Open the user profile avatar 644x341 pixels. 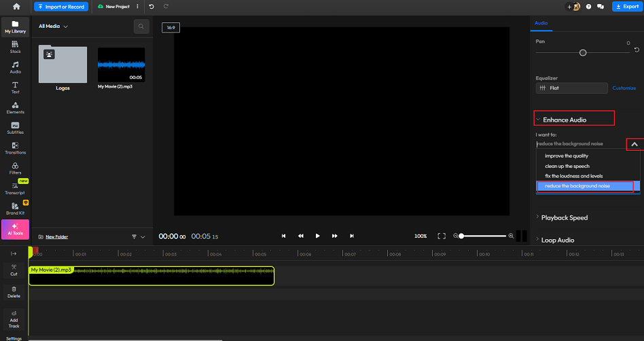tap(576, 7)
